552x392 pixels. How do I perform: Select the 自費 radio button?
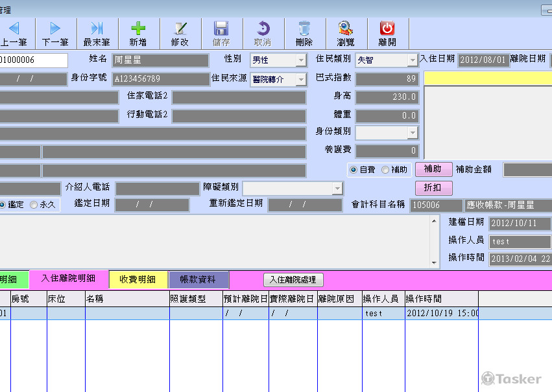click(354, 170)
